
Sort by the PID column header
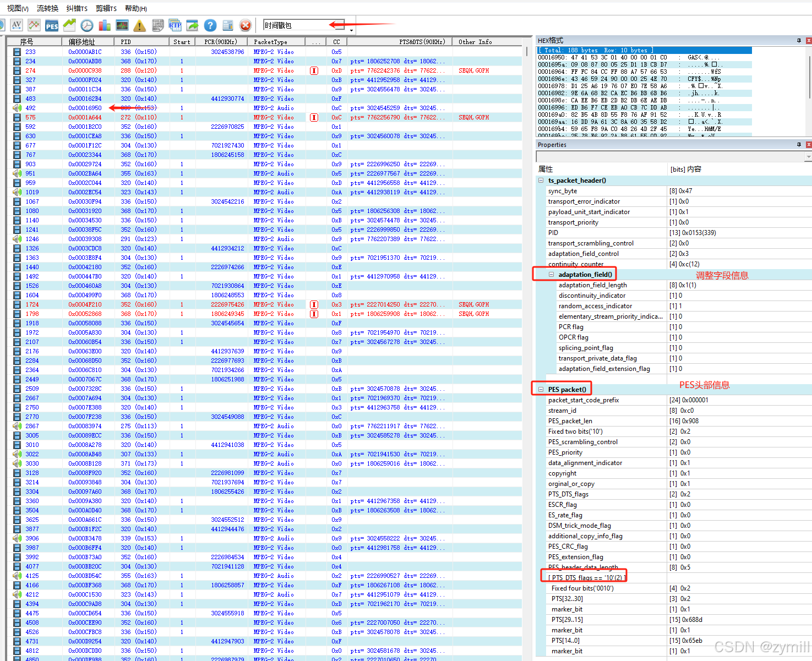click(141, 42)
